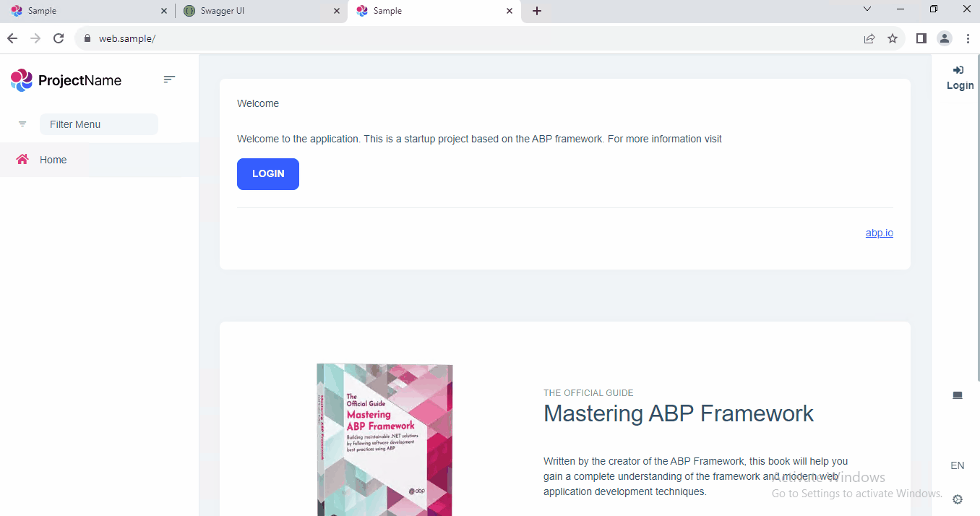Click the ProjectName logo icon

[22, 80]
